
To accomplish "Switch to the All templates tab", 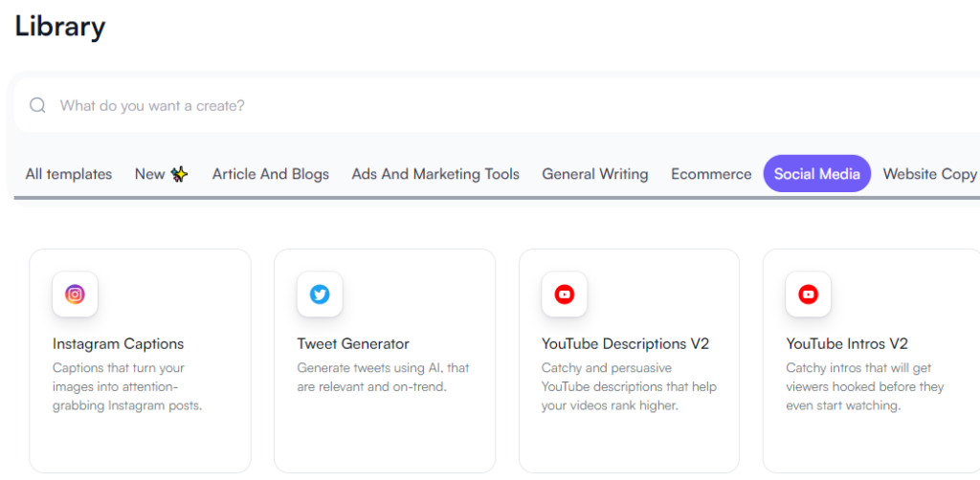I will tap(69, 174).
